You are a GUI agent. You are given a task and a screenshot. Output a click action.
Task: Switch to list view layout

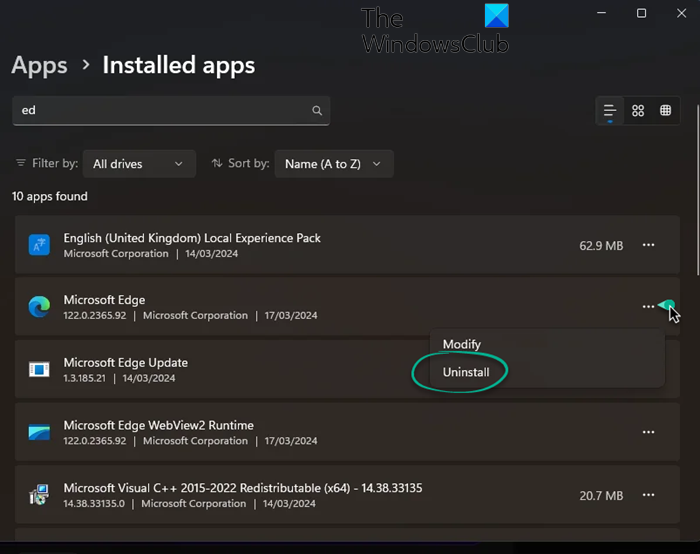click(610, 110)
